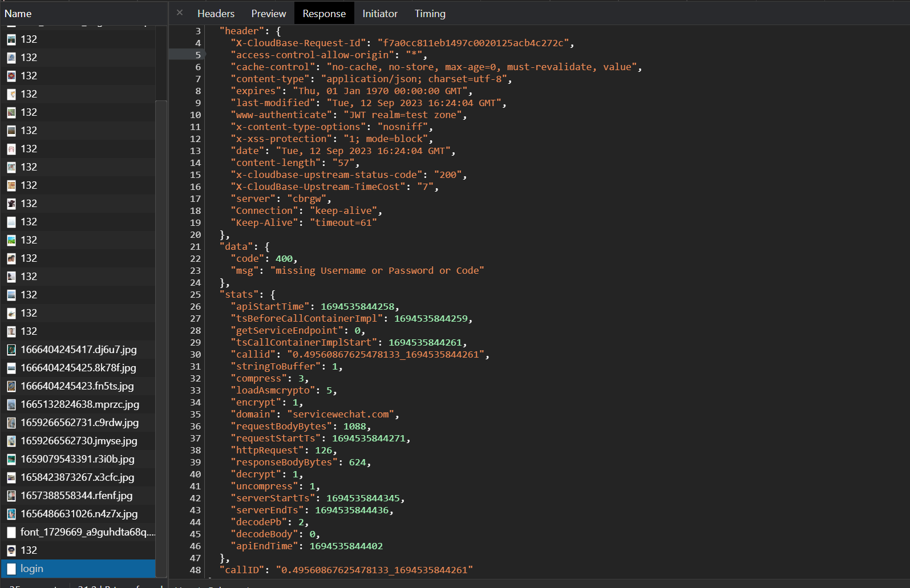This screenshot has width=910, height=588.
Task: Open the Preview tab
Action: [x=268, y=14]
